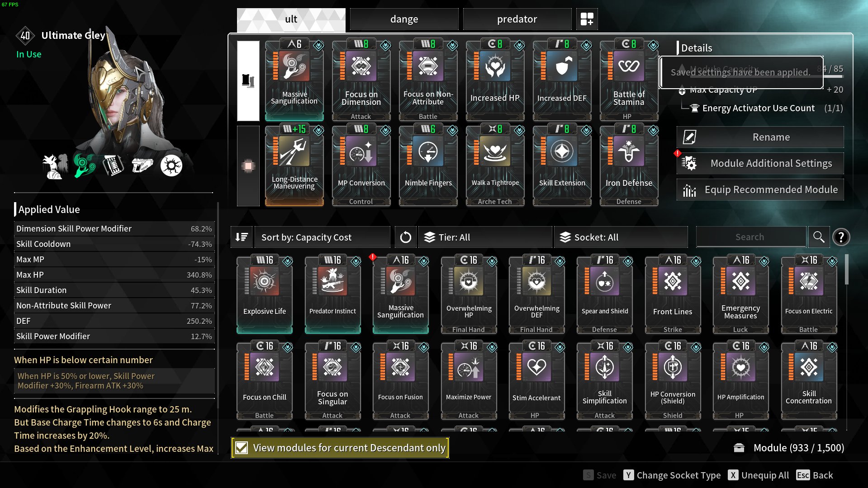This screenshot has height=488, width=868.
Task: Click the Rename button
Action: [x=760, y=137]
